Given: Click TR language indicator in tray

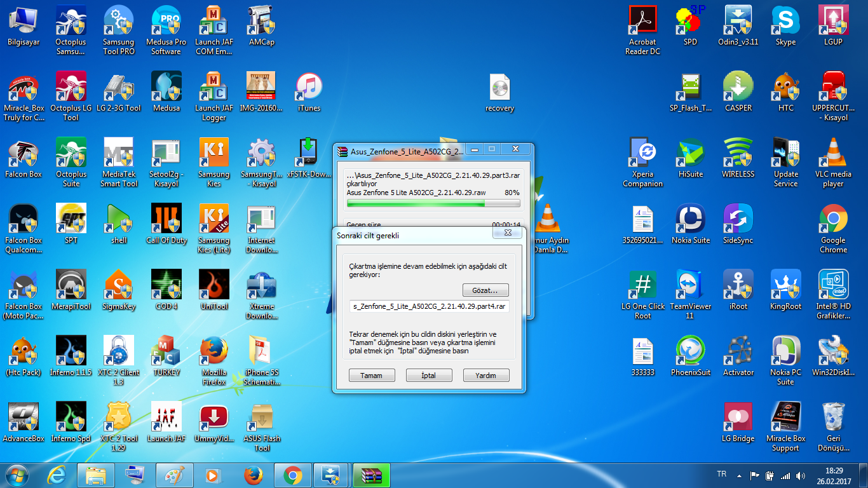Looking at the screenshot, I should 722,474.
